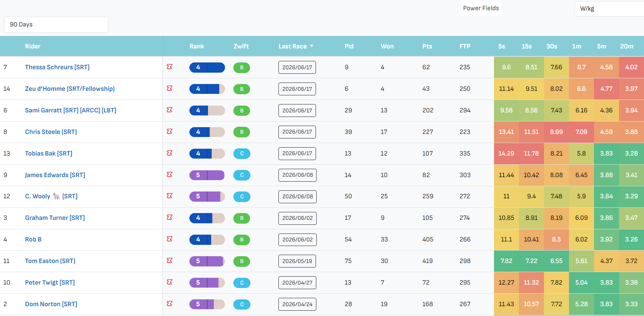Image resolution: width=644 pixels, height=316 pixels.
Task: Select the Power Fields tab
Action: click(x=481, y=8)
